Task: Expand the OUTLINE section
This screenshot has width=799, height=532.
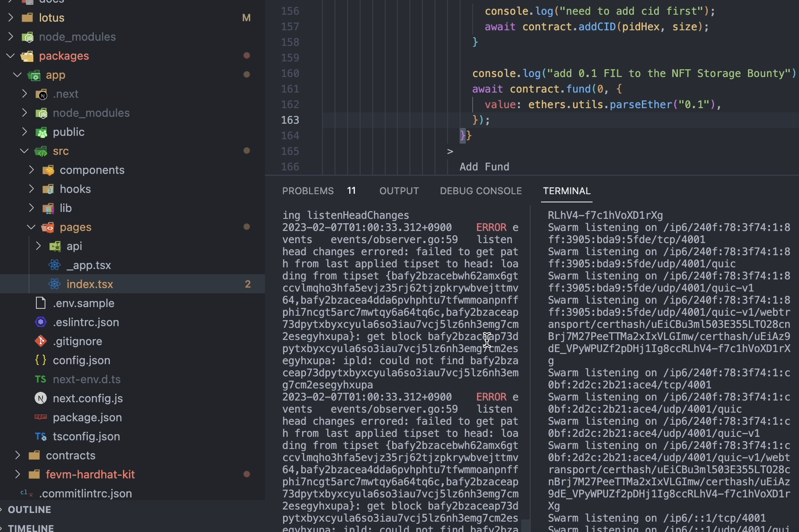Action: click(x=29, y=510)
